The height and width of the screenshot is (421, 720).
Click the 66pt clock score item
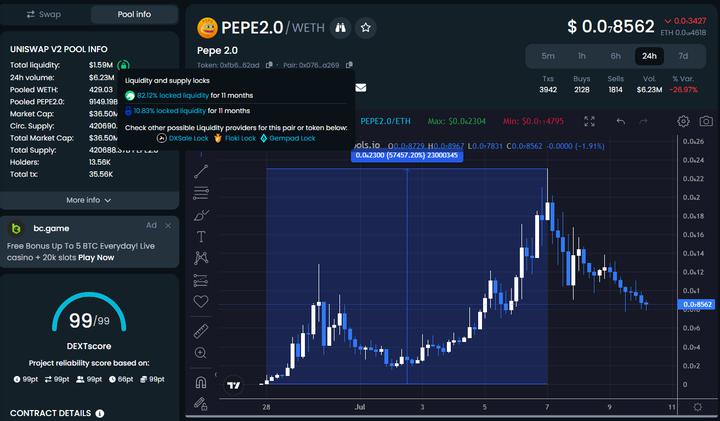coord(121,379)
